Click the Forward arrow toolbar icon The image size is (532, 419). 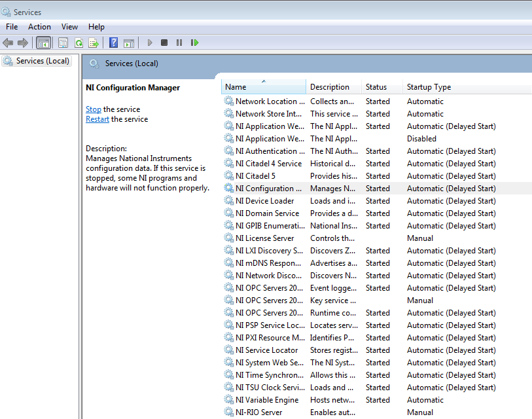(x=23, y=43)
